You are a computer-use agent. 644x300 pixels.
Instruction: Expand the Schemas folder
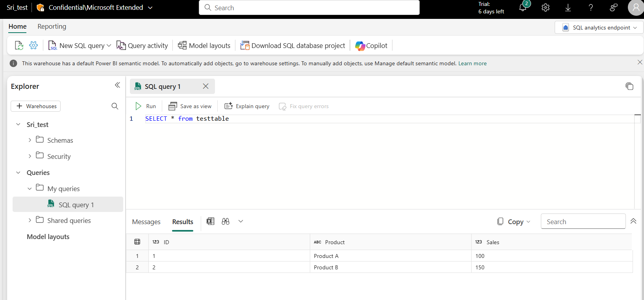tap(30, 140)
